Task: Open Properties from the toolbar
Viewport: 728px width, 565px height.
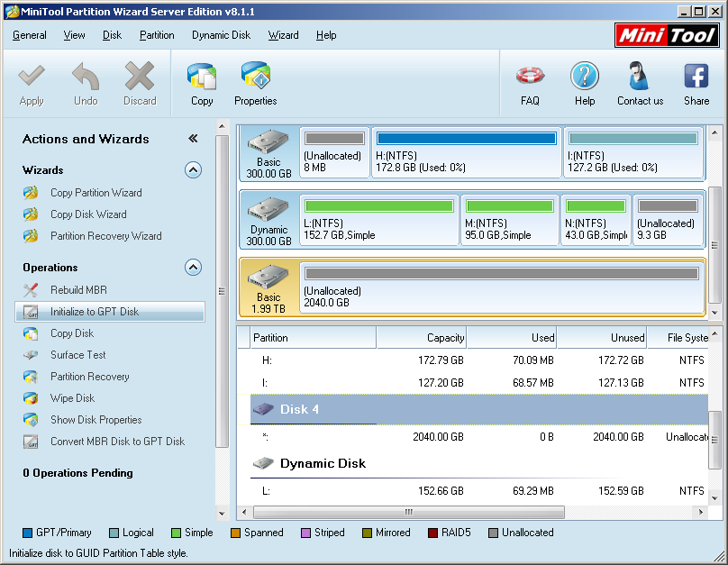Action: click(256, 83)
